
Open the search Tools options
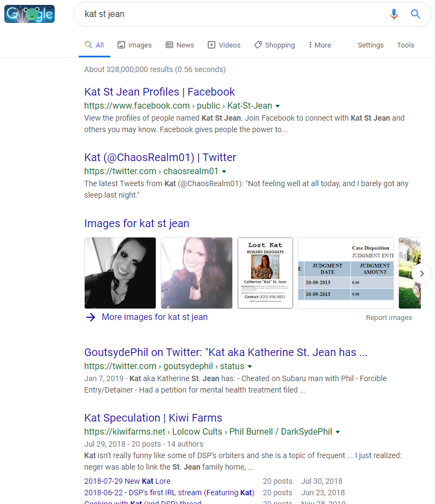(405, 45)
